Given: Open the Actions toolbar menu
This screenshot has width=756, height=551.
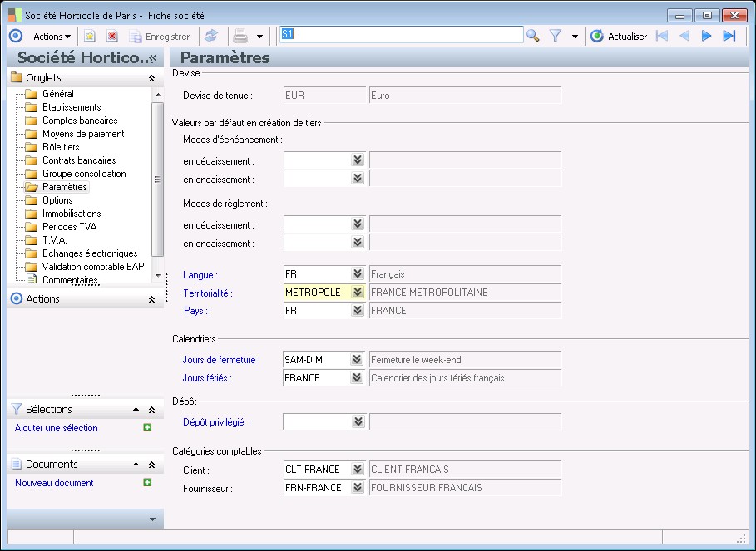Looking at the screenshot, I should (x=52, y=36).
